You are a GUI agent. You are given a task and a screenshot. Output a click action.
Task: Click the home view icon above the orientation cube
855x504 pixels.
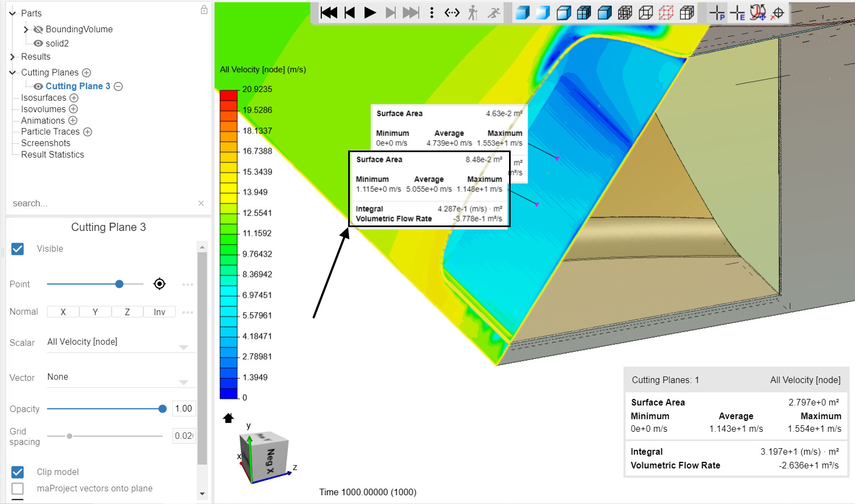pos(228,418)
